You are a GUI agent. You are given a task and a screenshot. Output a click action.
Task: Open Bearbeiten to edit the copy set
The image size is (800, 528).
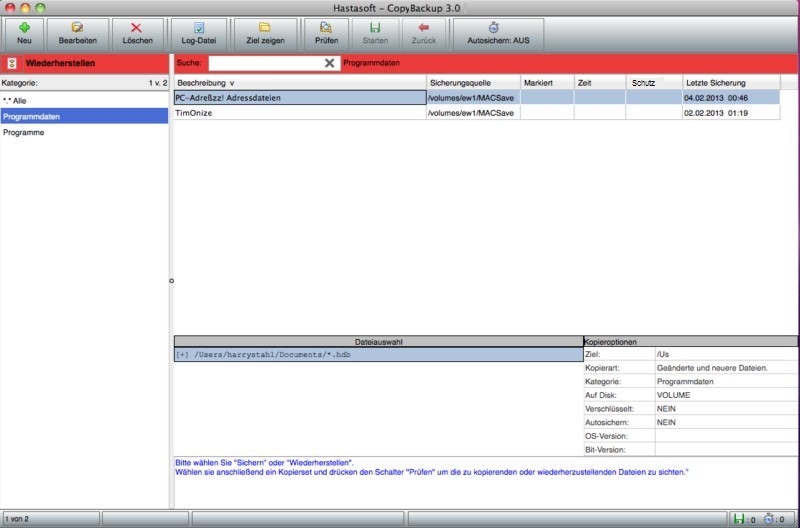tap(77, 28)
